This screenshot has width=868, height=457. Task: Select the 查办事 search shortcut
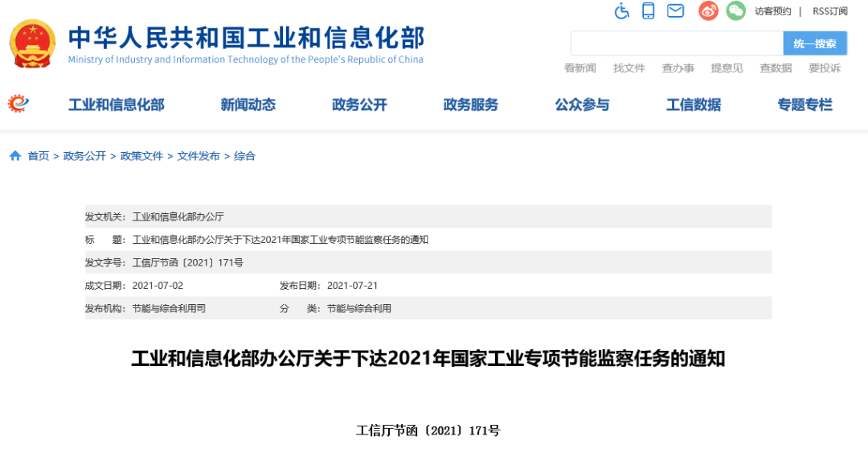click(678, 68)
